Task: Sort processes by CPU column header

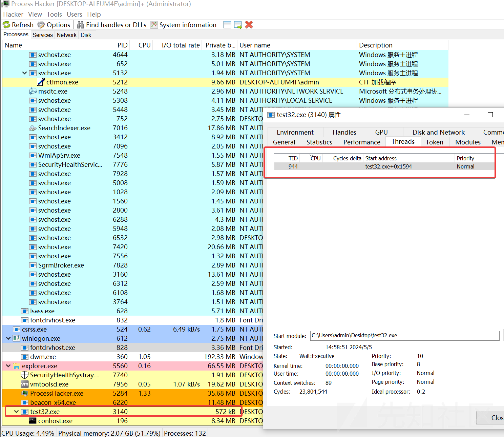Action: pos(142,45)
